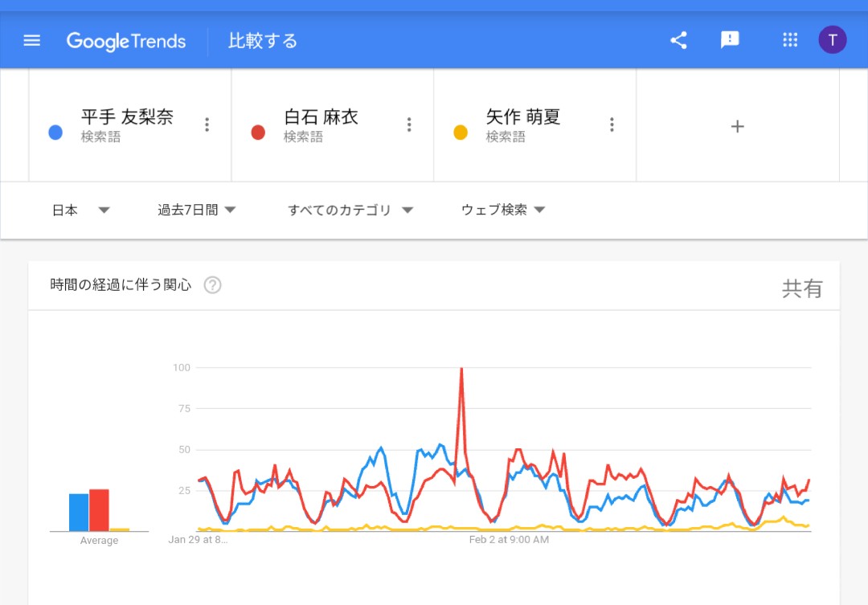Edit the 矢作 萌夏 search term
This screenshot has width=868, height=605.
pos(523,117)
